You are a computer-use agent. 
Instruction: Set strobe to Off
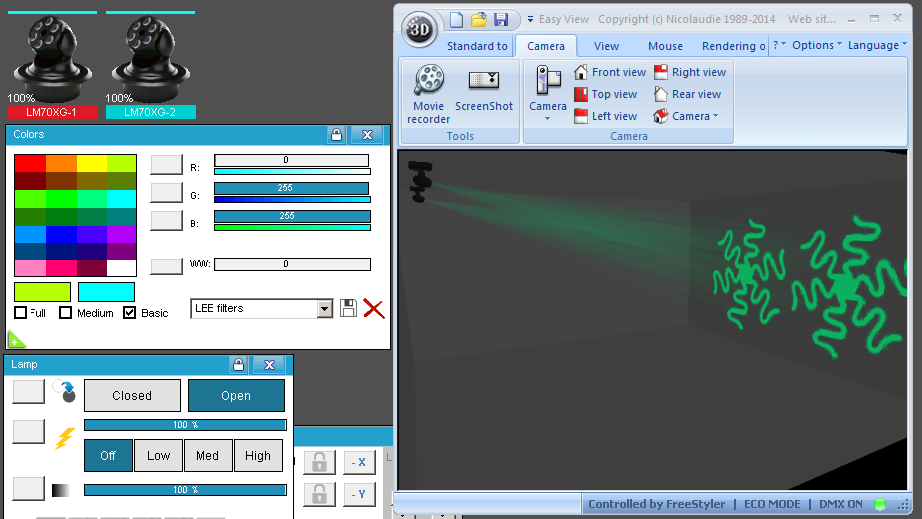pos(108,456)
